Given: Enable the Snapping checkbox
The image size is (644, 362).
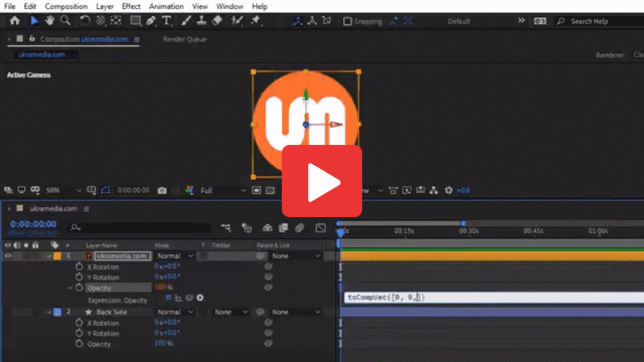Looking at the screenshot, I should click(348, 22).
